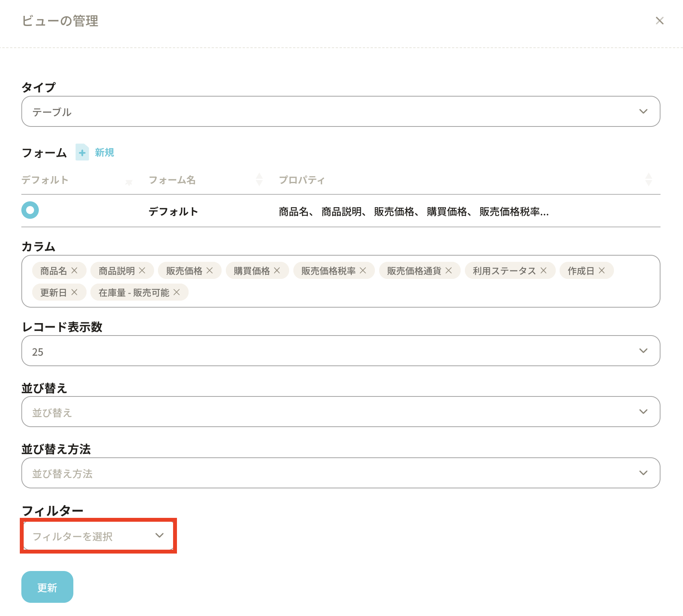The height and width of the screenshot is (616, 683).
Task: Remove the 販売価格 column tag
Action: point(210,270)
